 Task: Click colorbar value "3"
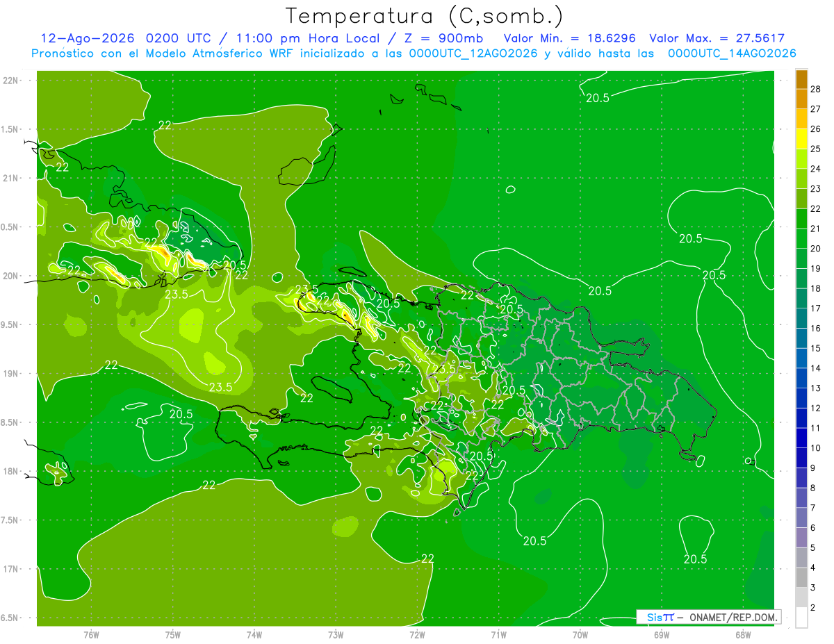click(x=812, y=588)
